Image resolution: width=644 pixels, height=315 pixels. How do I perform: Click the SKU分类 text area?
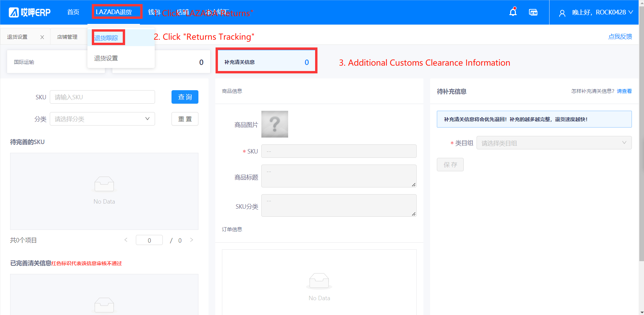click(339, 205)
